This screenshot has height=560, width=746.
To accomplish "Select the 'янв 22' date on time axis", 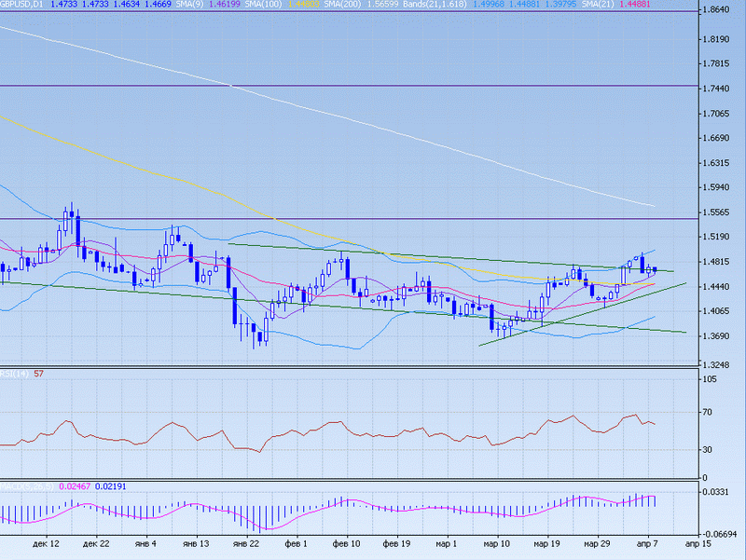I will (x=244, y=541).
